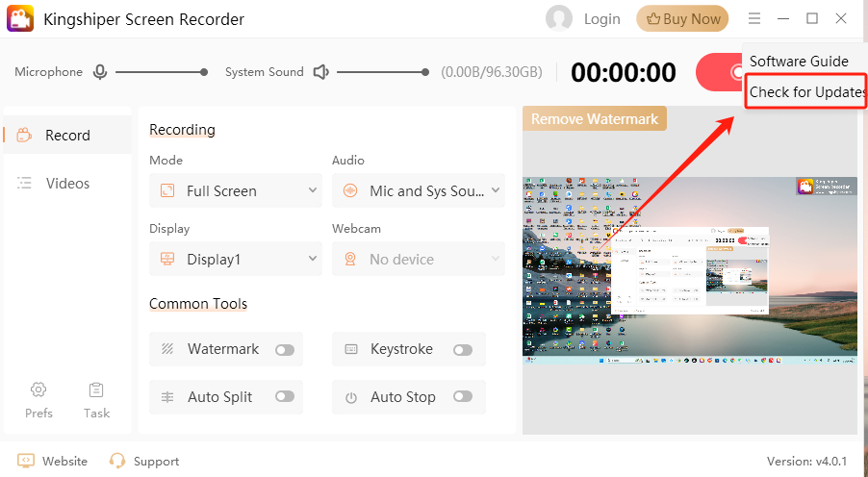This screenshot has height=477, width=868.
Task: Click the 00:00:00 timer display
Action: [x=624, y=72]
